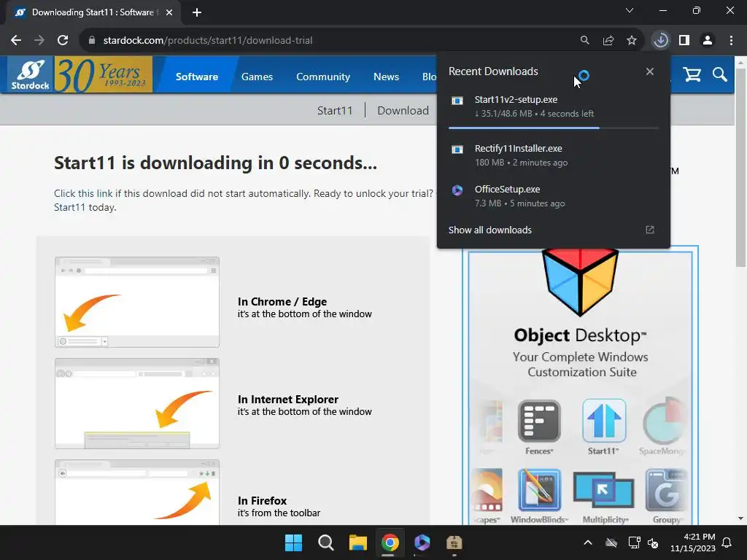
Task: Click the scrollbar down arrow
Action: coord(740,518)
